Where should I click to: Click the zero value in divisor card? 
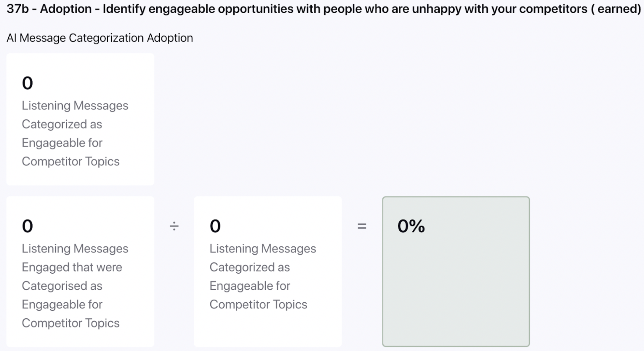click(215, 226)
